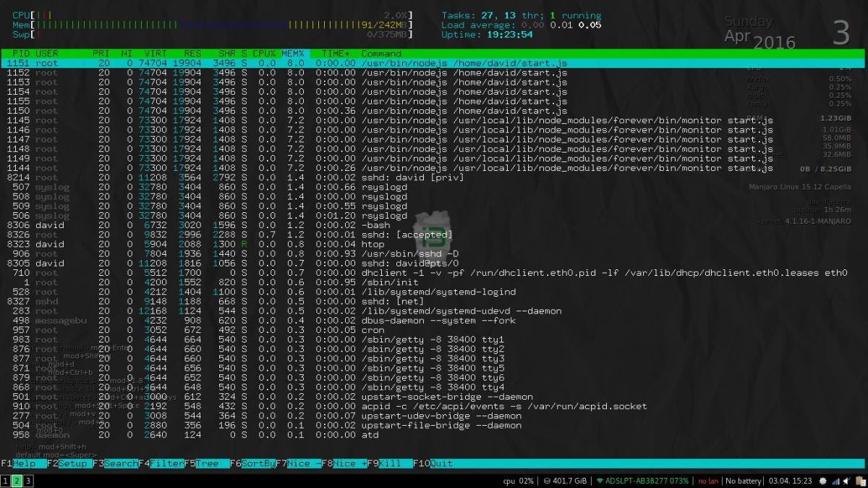Image resolution: width=868 pixels, height=488 pixels.
Task: Sort by the Command column header
Action: (381, 54)
